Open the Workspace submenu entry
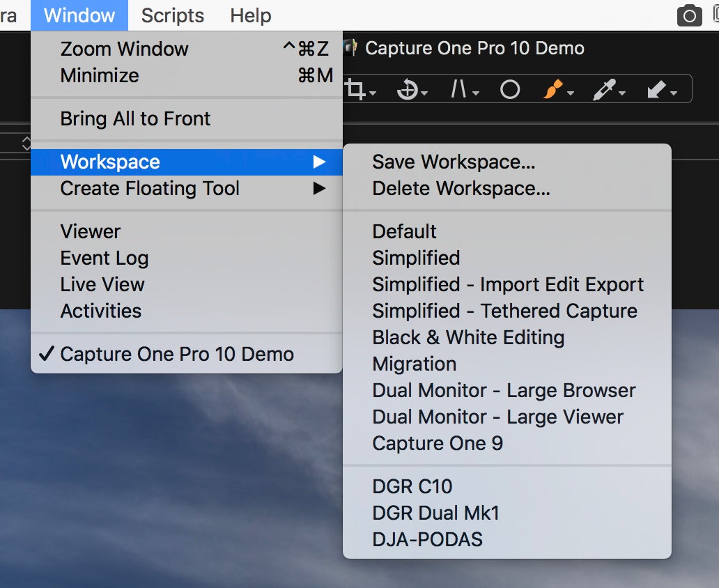The height and width of the screenshot is (588, 719). point(187,162)
